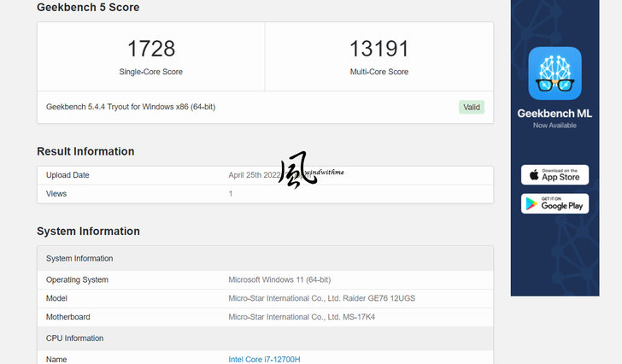Click the System Information section heading
622x364 pixels.
(89, 232)
